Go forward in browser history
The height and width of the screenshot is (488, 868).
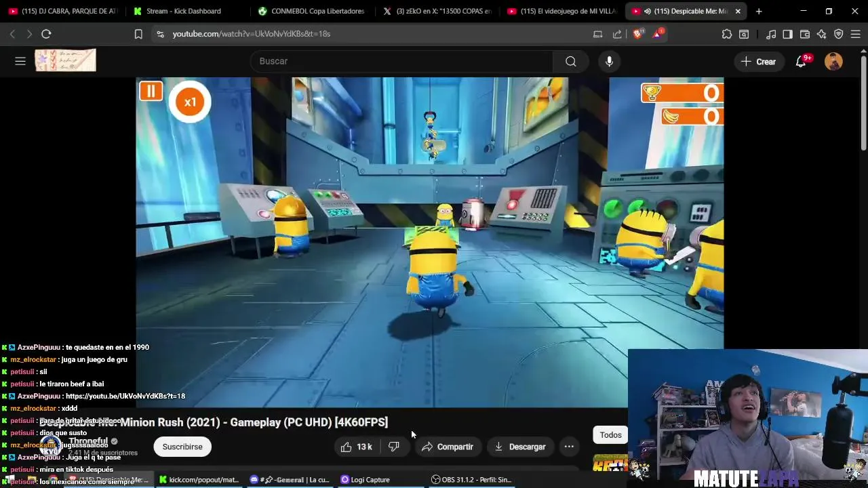(29, 34)
